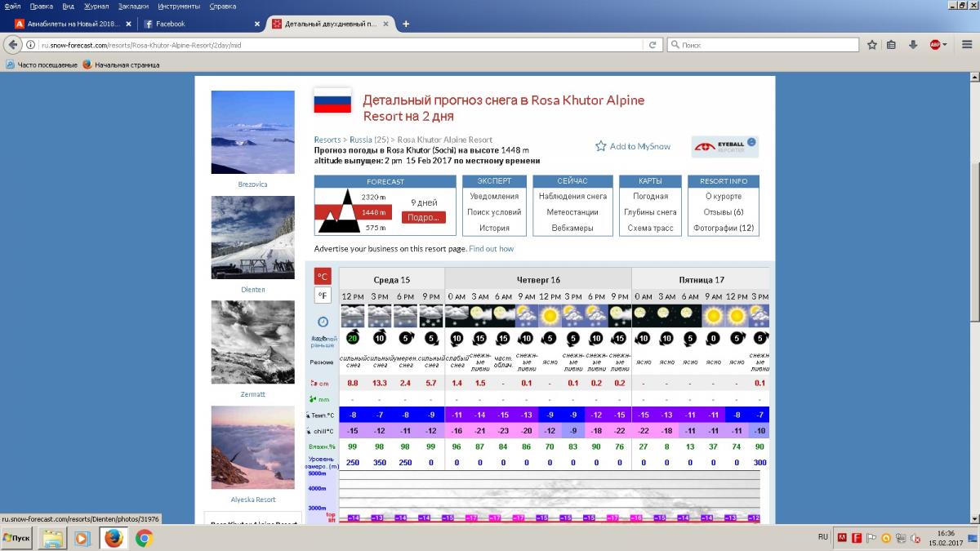980x551 pixels.
Task: Open the Adblock Plus dropdown arrow
Action: [x=945, y=45]
